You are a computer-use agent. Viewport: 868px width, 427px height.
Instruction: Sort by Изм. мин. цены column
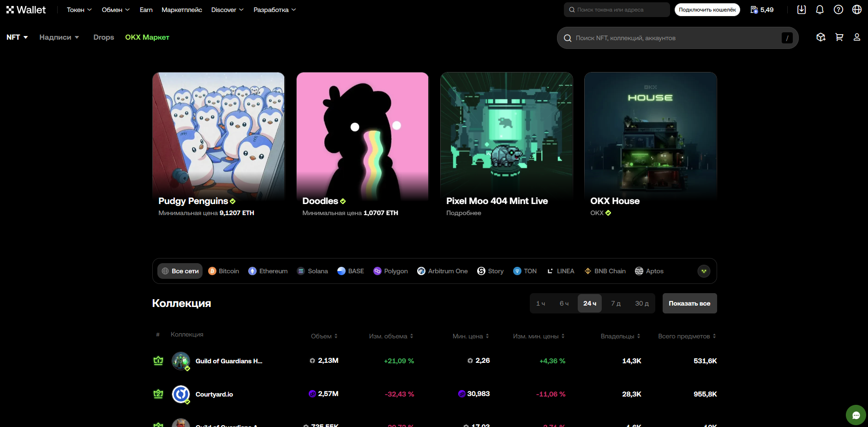539,336
